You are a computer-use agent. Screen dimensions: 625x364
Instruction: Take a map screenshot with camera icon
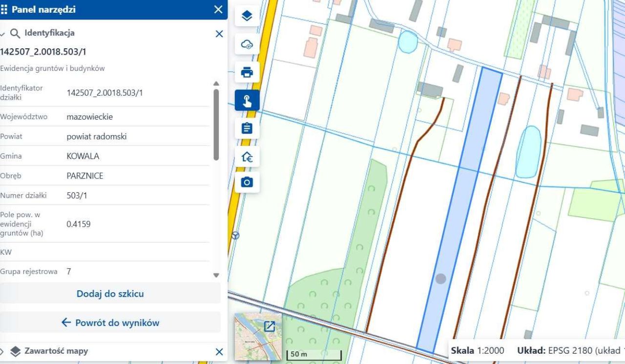click(247, 182)
